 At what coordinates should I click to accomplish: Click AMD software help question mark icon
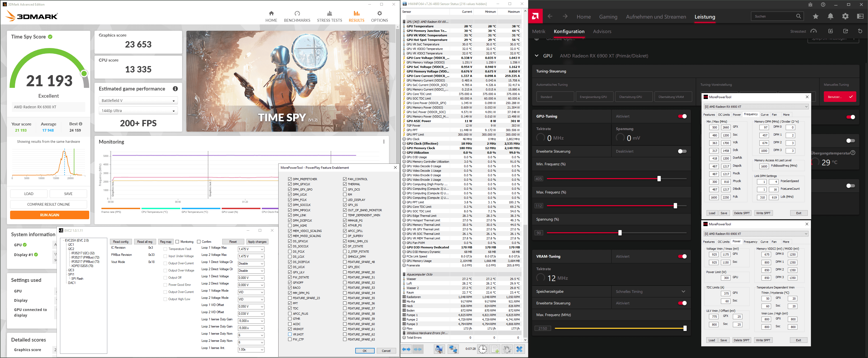pyautogui.click(x=823, y=5)
